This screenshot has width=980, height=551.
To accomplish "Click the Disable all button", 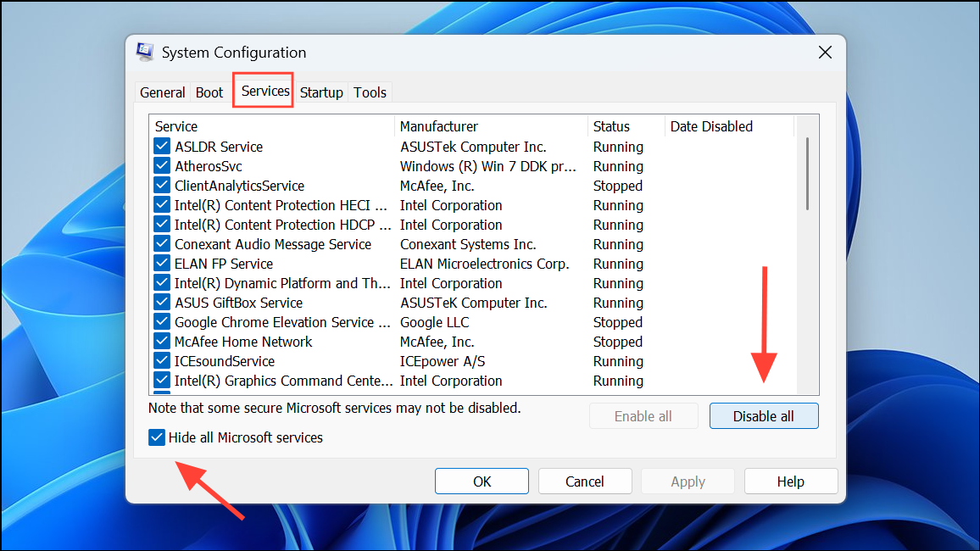I will [x=763, y=416].
